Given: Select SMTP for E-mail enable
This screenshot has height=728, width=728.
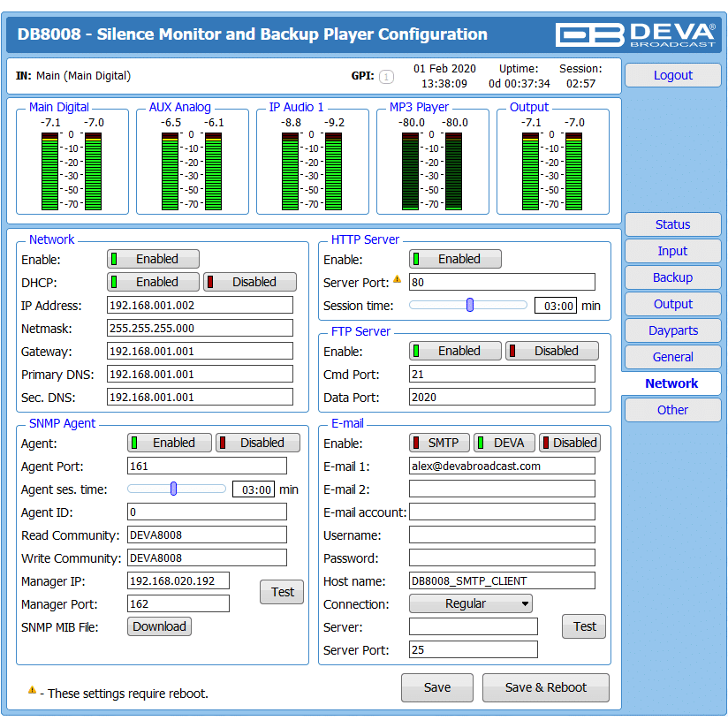Looking at the screenshot, I should [x=438, y=443].
